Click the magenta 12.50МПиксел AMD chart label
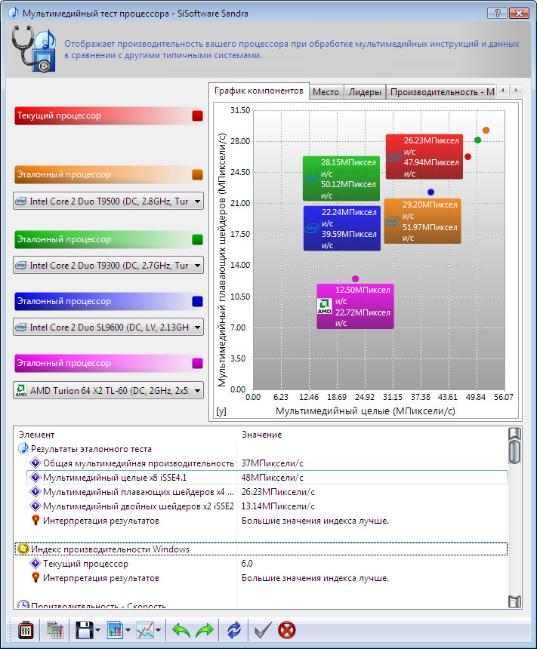Image resolution: width=537 pixels, height=649 pixels. [355, 306]
